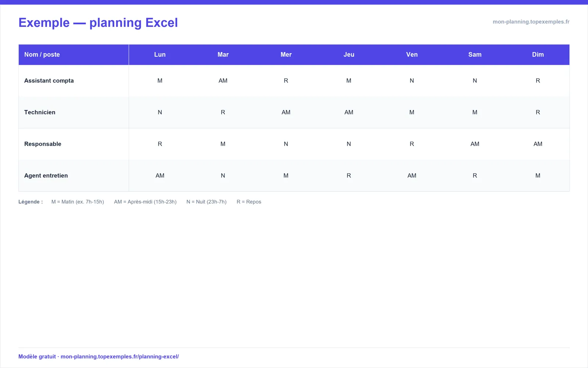Select Agent entretien's Sam cell

475,176
